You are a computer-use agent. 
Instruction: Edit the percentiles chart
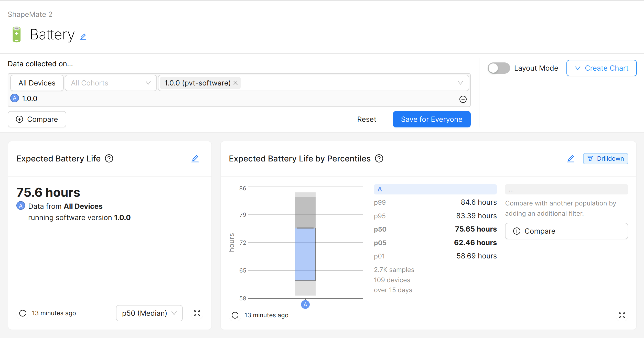(x=571, y=159)
